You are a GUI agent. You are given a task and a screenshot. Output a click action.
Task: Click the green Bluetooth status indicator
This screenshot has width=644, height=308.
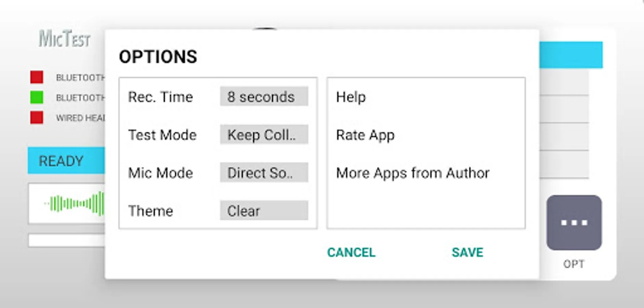37,97
